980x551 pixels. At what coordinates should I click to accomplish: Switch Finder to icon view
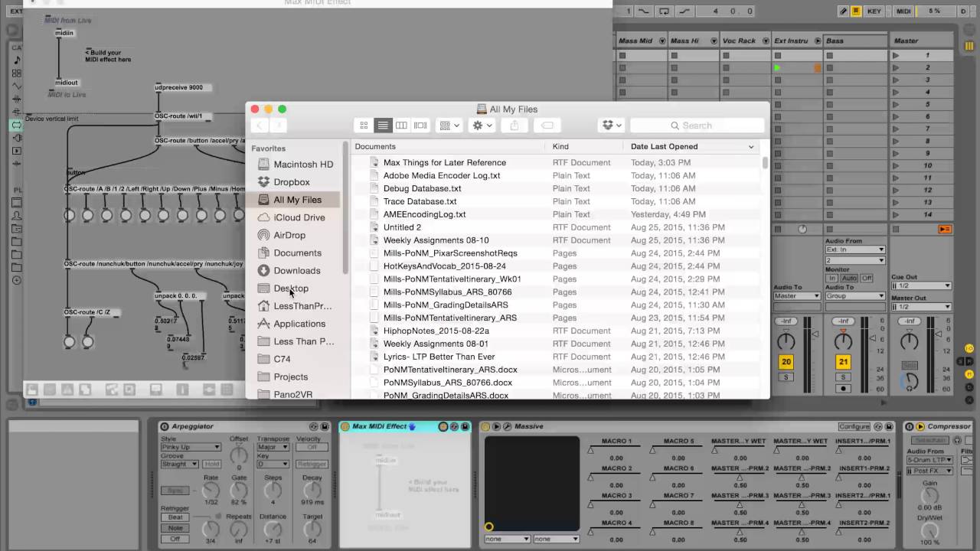(364, 126)
